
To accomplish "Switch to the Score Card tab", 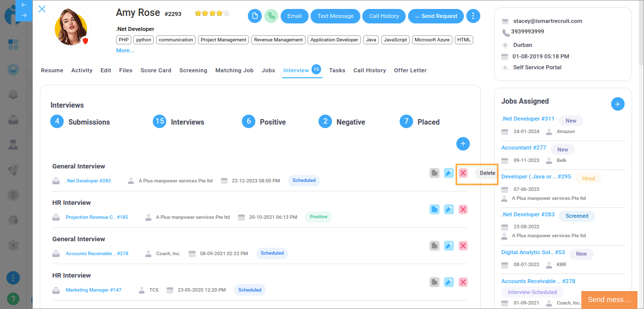I will 156,70.
